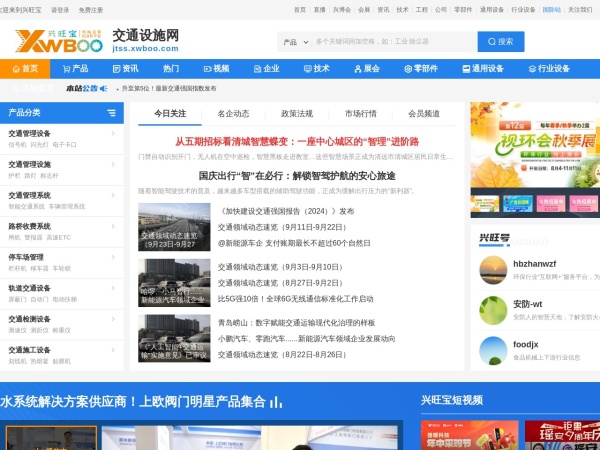The width and height of the screenshot is (600, 450).
Task: Open the 产品 search type dropdown
Action: point(293,42)
